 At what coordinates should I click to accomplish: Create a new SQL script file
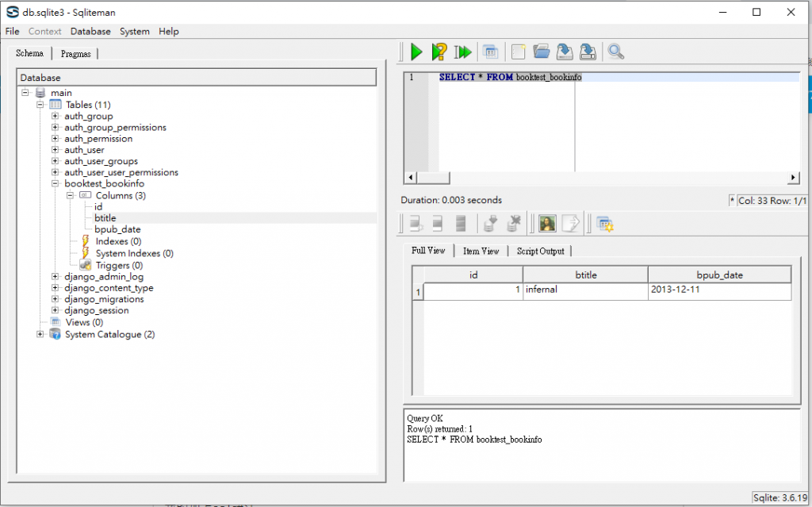pos(518,52)
